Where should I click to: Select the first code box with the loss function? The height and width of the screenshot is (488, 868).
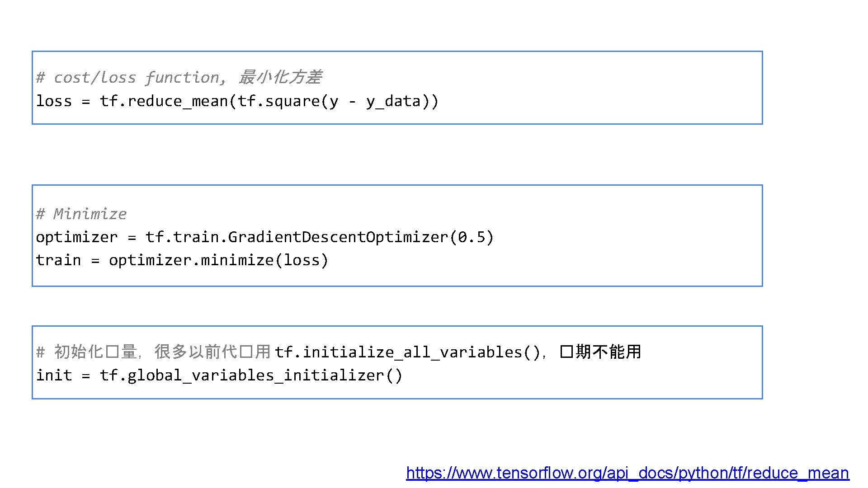click(x=588, y=88)
